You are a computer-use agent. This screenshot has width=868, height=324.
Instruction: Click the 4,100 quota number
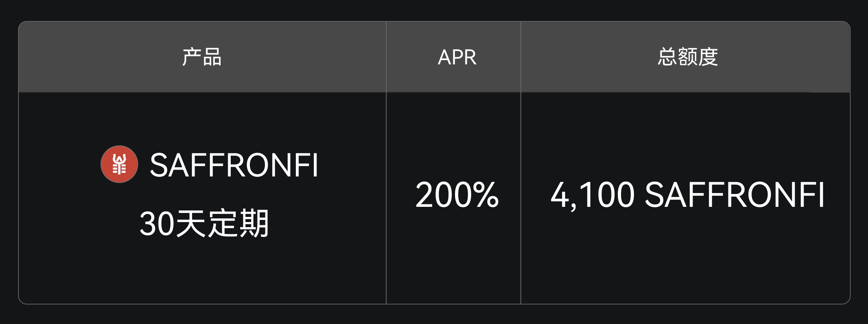point(592,195)
